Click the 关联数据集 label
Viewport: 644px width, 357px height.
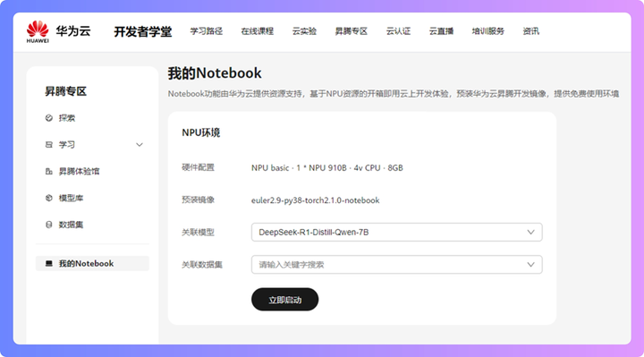coord(202,265)
